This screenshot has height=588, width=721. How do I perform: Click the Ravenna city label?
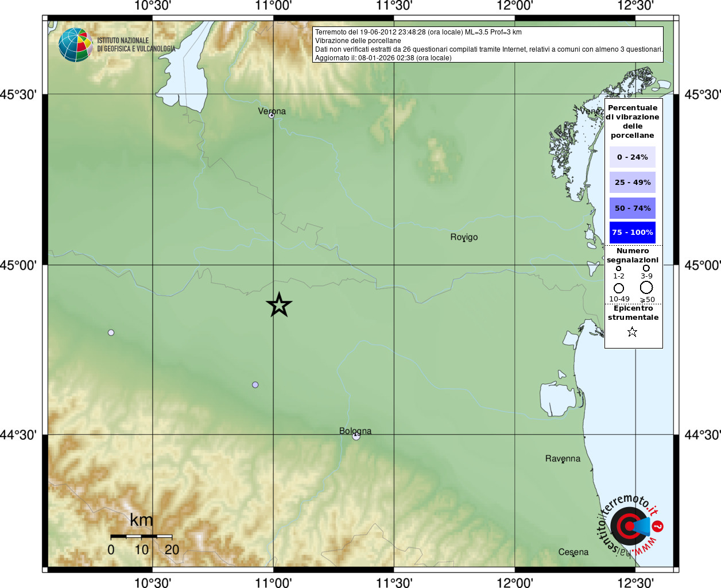coord(563,458)
